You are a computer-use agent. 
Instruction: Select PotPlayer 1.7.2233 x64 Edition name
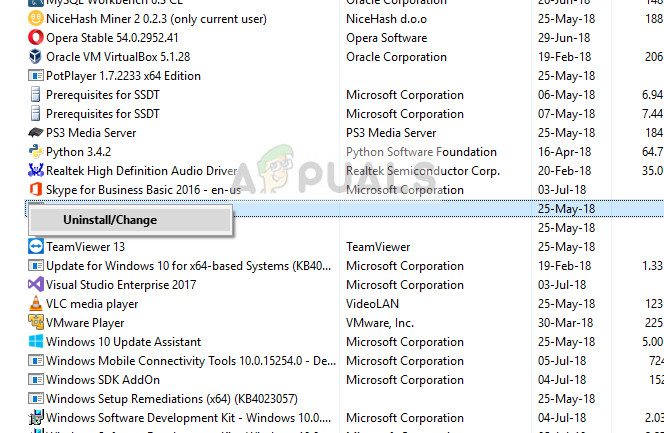click(x=123, y=76)
